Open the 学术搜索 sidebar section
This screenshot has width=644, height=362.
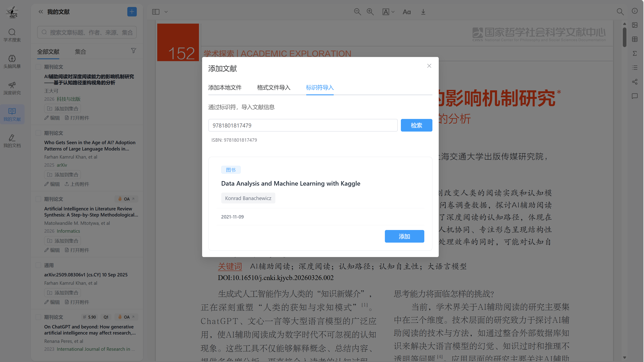(x=12, y=35)
